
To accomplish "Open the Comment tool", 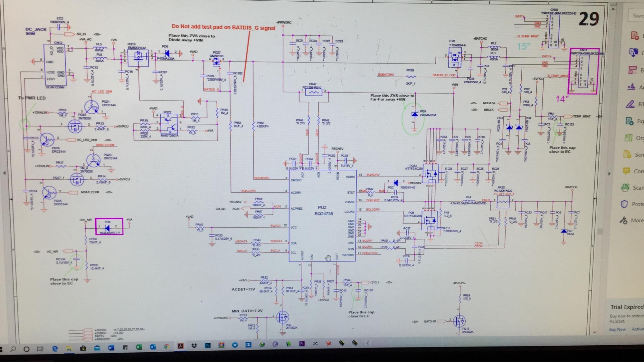I will (627, 171).
